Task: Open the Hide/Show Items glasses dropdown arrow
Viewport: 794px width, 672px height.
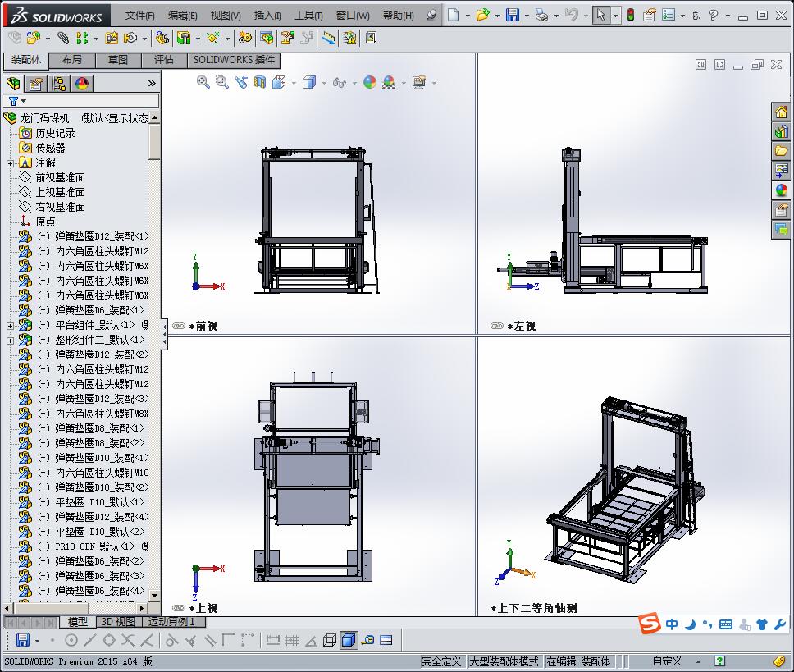Action: [x=354, y=83]
